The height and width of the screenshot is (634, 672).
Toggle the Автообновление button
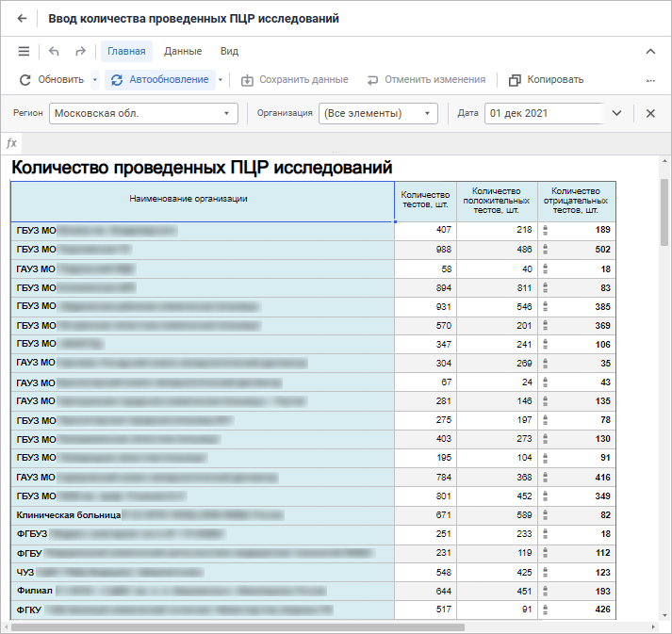pyautogui.click(x=159, y=80)
